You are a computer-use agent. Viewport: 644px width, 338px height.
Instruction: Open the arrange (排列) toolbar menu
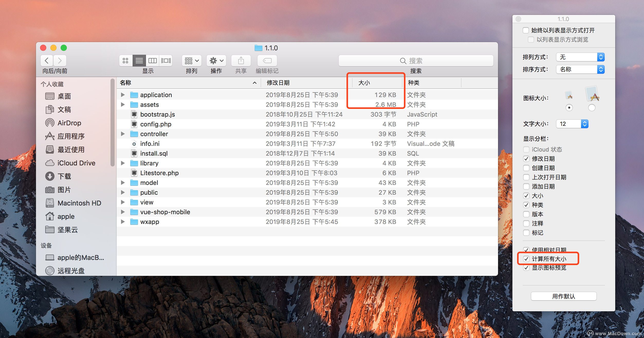pyautogui.click(x=192, y=61)
